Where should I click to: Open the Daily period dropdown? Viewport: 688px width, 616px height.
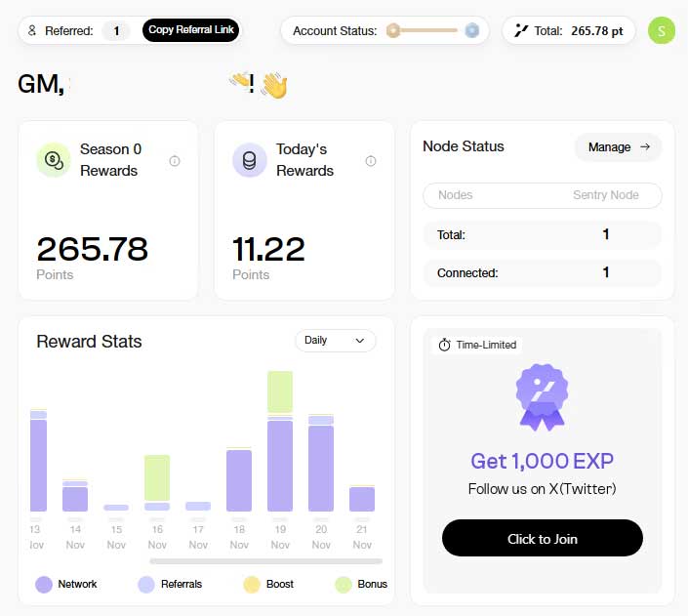pyautogui.click(x=336, y=341)
